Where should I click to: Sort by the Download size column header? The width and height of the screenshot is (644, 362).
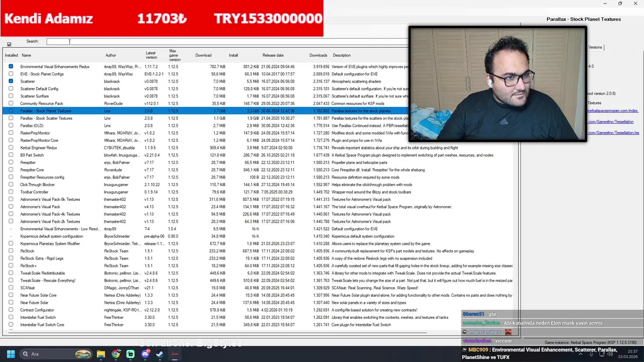pyautogui.click(x=203, y=55)
